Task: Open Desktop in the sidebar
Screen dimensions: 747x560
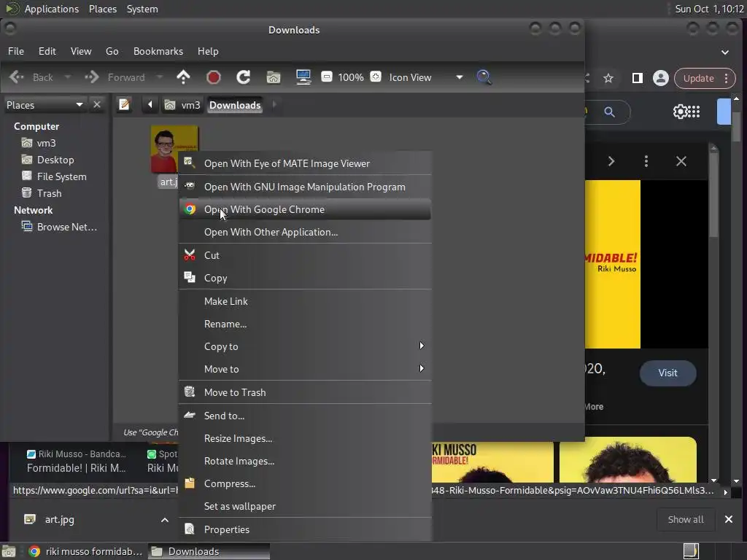Action: 55,160
